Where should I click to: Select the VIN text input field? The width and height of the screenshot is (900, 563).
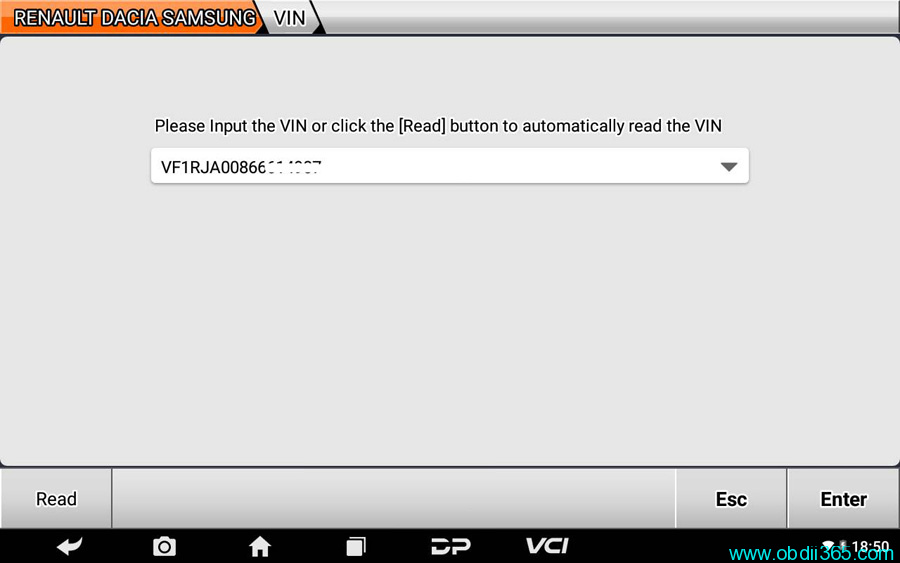(449, 166)
